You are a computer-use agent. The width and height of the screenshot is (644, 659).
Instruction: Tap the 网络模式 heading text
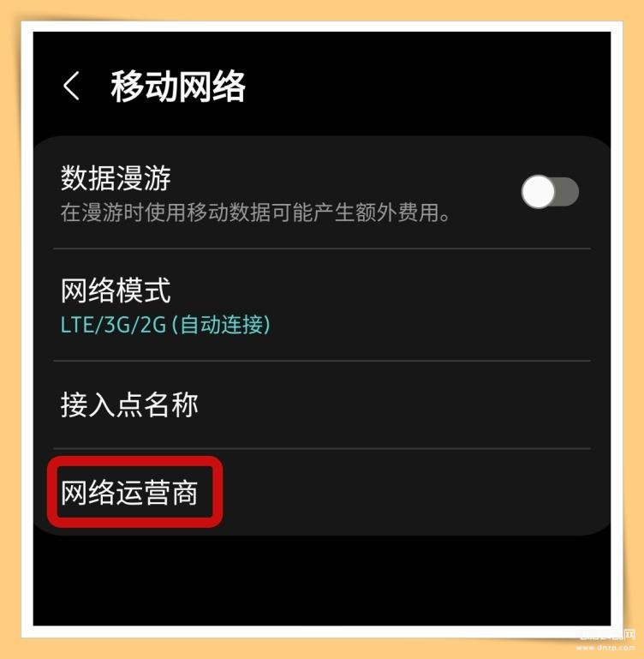(116, 290)
